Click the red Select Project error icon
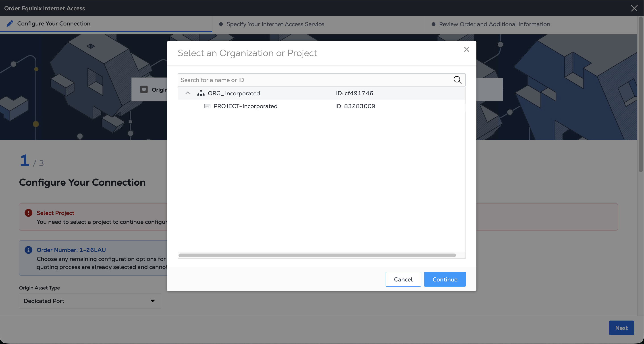Screen dimensions: 644x344 [28, 213]
